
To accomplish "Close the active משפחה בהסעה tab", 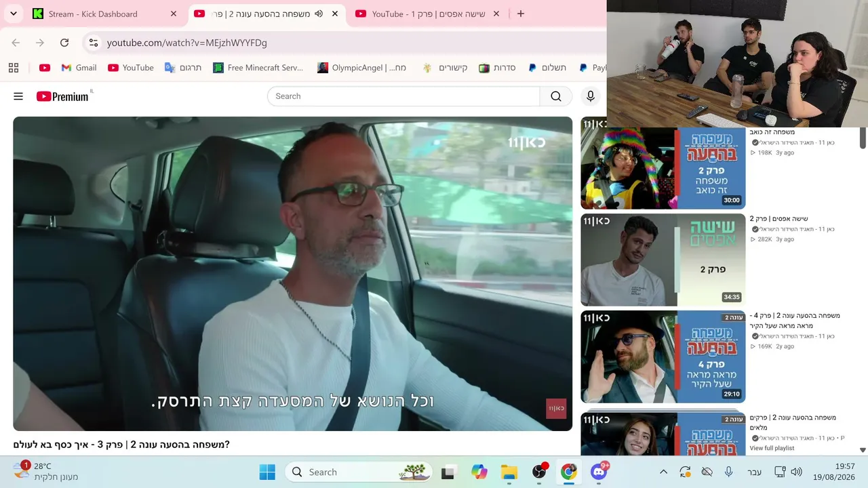I will point(335,14).
